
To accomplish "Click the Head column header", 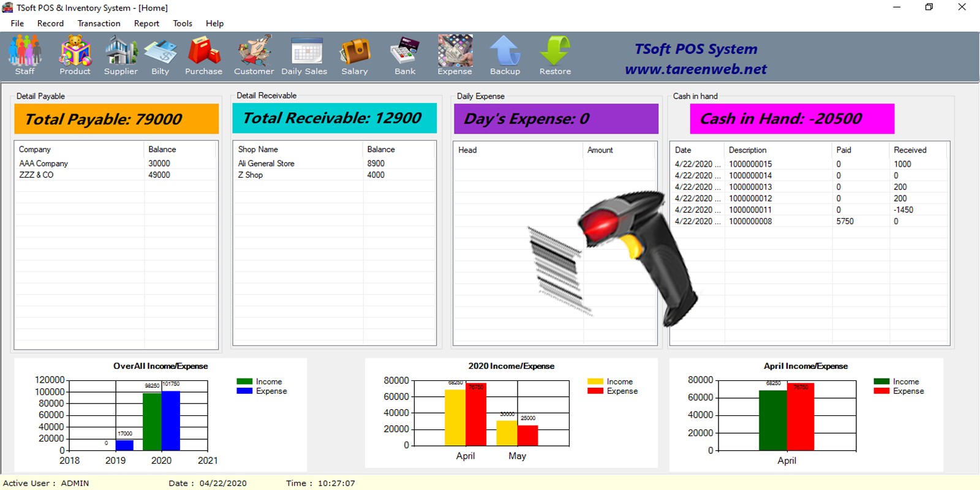I will point(519,150).
